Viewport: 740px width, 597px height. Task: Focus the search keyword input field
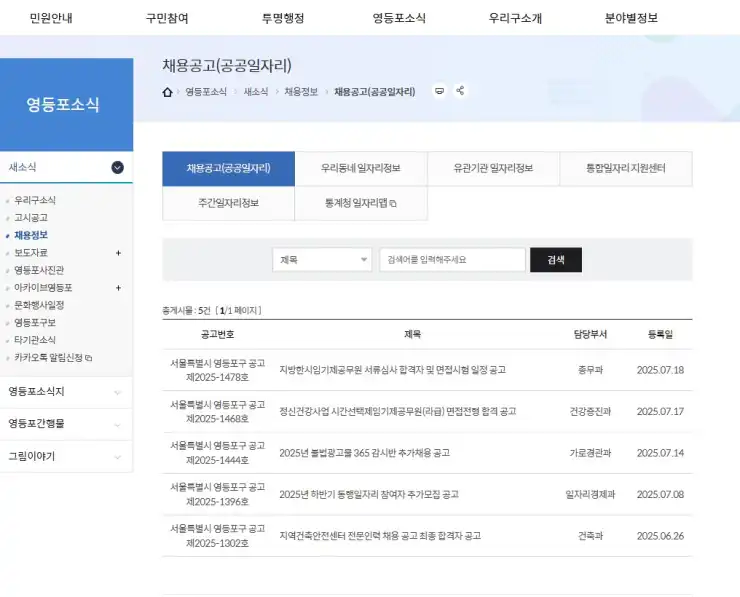pos(452,260)
